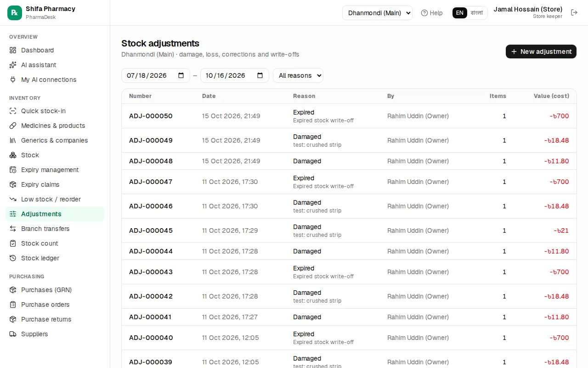This screenshot has width=588, height=368.
Task: Click the Number column header
Action: coord(140,96)
